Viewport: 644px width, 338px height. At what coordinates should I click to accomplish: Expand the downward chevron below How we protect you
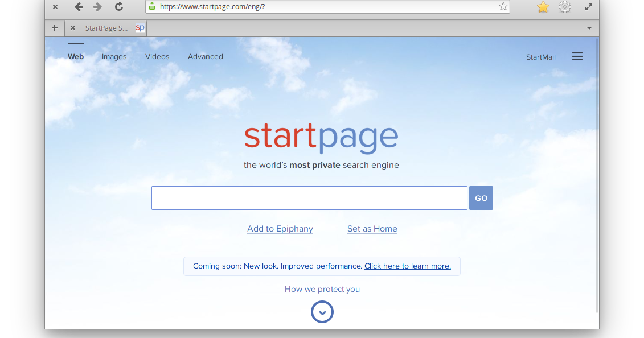322,312
